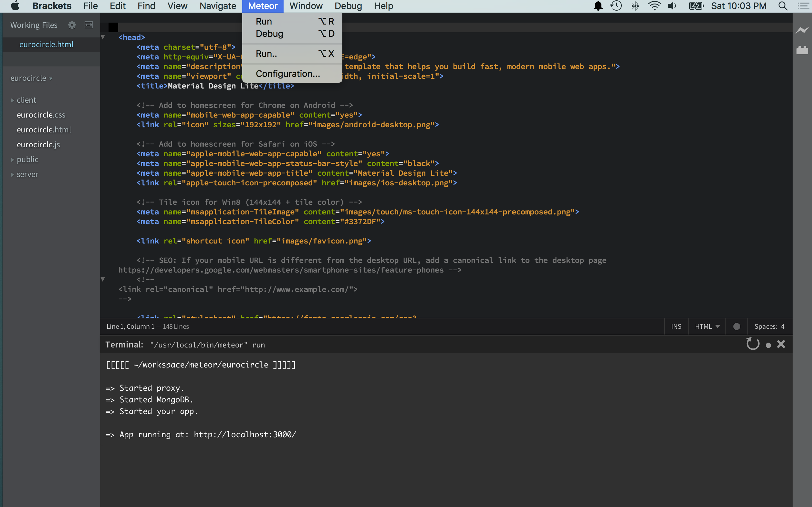Open eurocircle.css in the file tree

(x=41, y=115)
